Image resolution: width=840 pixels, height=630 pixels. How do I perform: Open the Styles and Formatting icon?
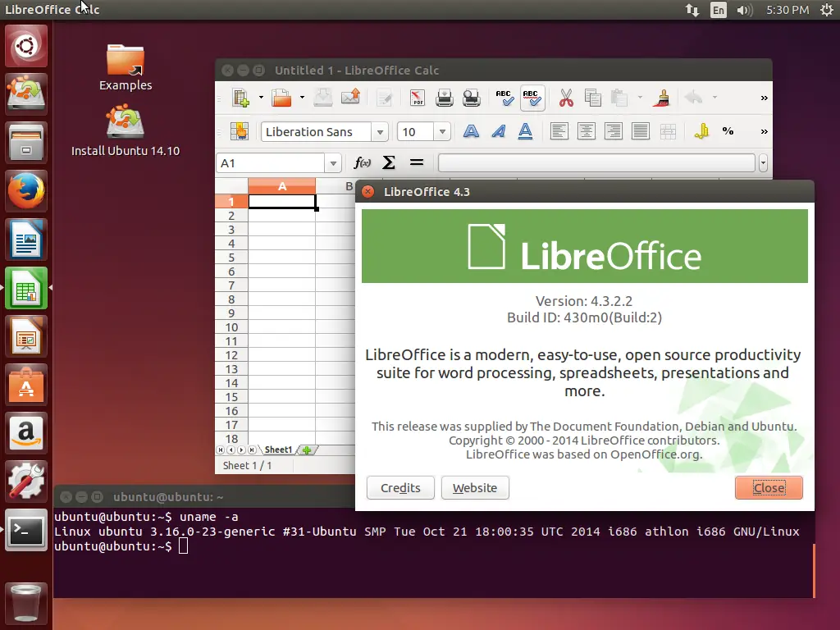click(x=240, y=131)
